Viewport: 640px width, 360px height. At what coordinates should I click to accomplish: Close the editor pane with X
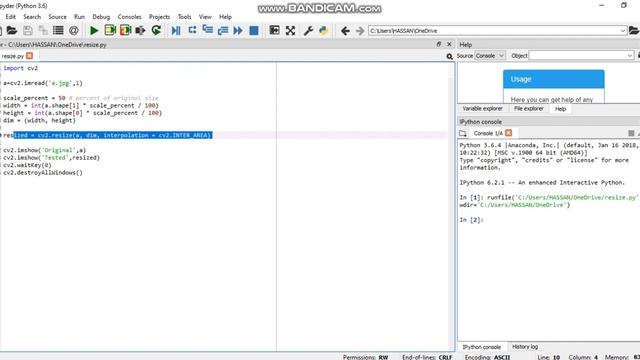[x=449, y=44]
